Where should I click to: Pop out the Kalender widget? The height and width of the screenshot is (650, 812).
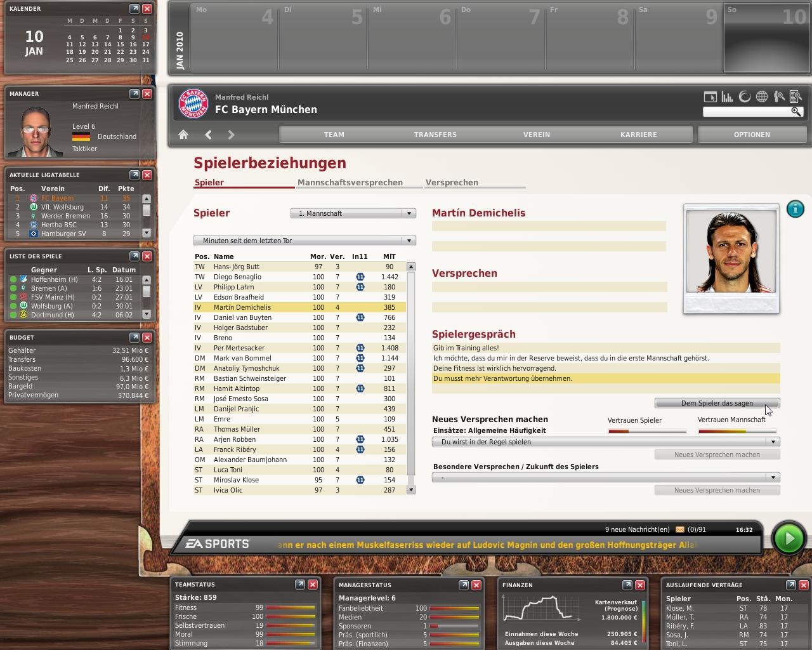tap(134, 9)
